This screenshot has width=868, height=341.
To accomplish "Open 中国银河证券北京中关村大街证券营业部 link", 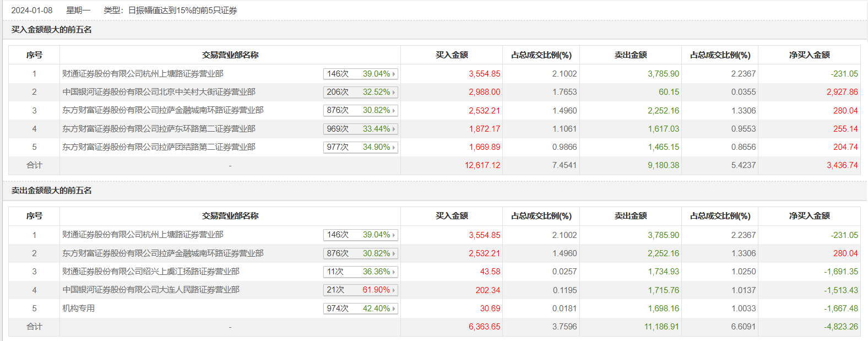I will tap(159, 92).
